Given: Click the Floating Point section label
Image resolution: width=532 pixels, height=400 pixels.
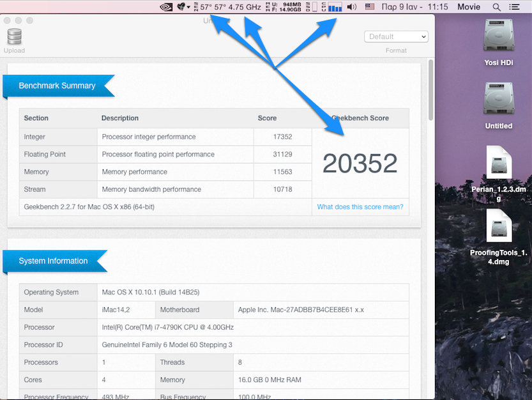Looking at the screenshot, I should coord(45,155).
